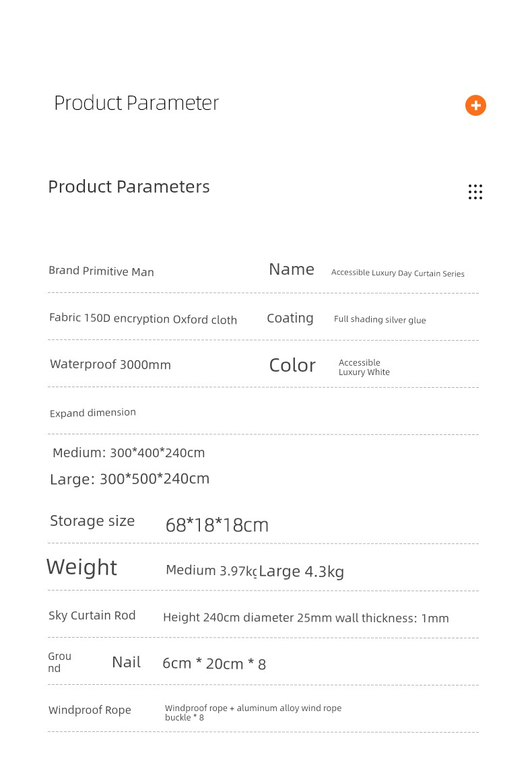Select Large: 300*500*240cm dimension
Image resolution: width=532 pixels, height=769 pixels.
tap(129, 479)
